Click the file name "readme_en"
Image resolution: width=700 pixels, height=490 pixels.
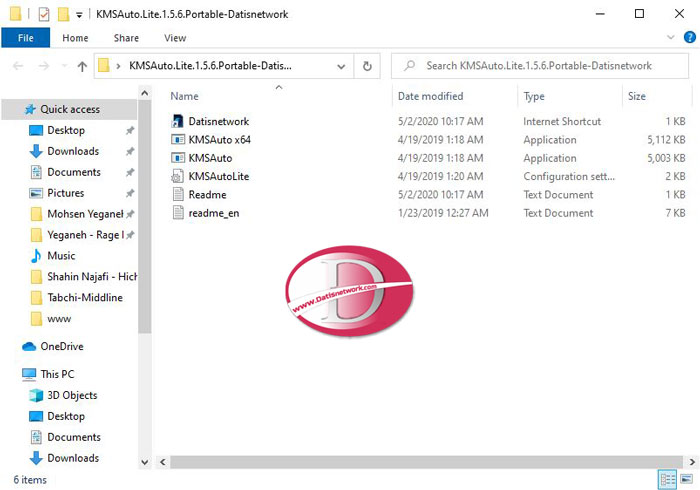(214, 213)
